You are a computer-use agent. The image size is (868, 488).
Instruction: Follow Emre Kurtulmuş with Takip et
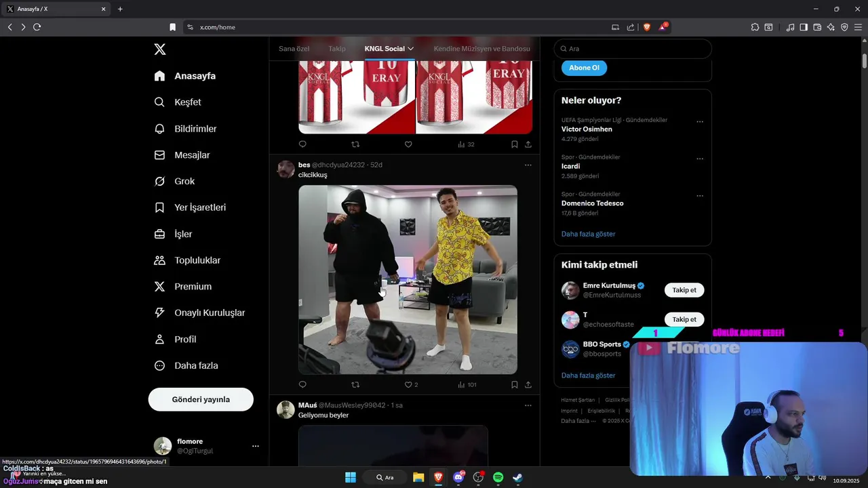684,290
